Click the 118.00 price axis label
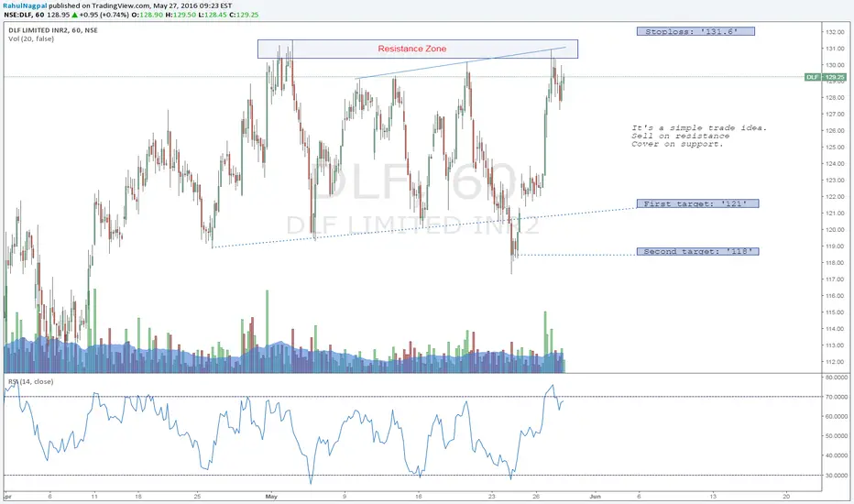 (835, 263)
